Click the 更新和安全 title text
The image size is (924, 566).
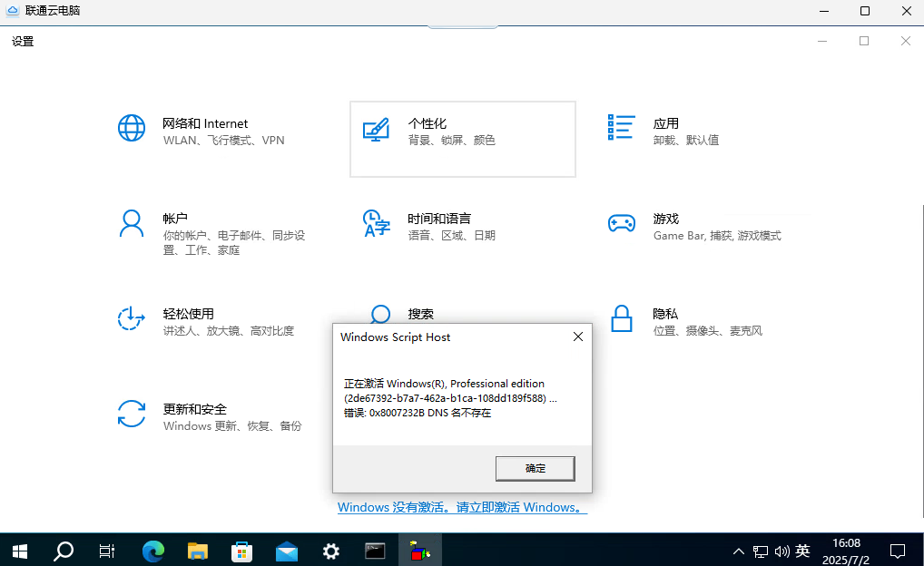pos(195,409)
